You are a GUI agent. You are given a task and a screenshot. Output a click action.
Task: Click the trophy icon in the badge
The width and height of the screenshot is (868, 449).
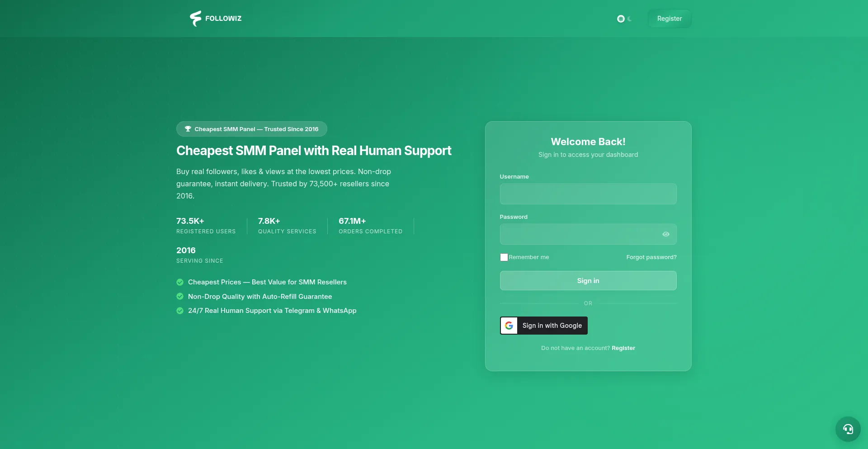pos(188,129)
